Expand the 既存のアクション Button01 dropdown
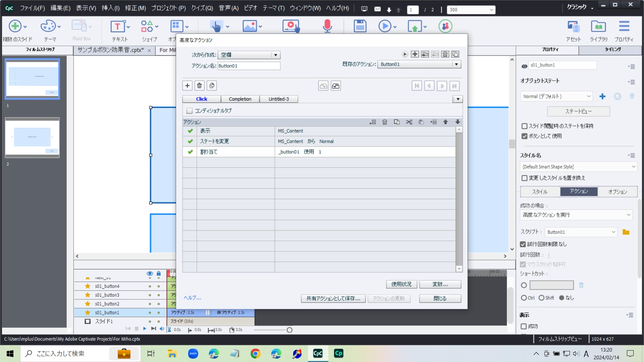The image size is (644, 362). 456,64
